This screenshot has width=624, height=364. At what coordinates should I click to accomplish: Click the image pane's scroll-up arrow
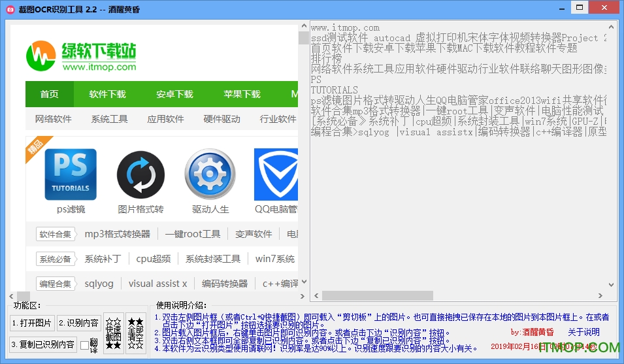(304, 26)
